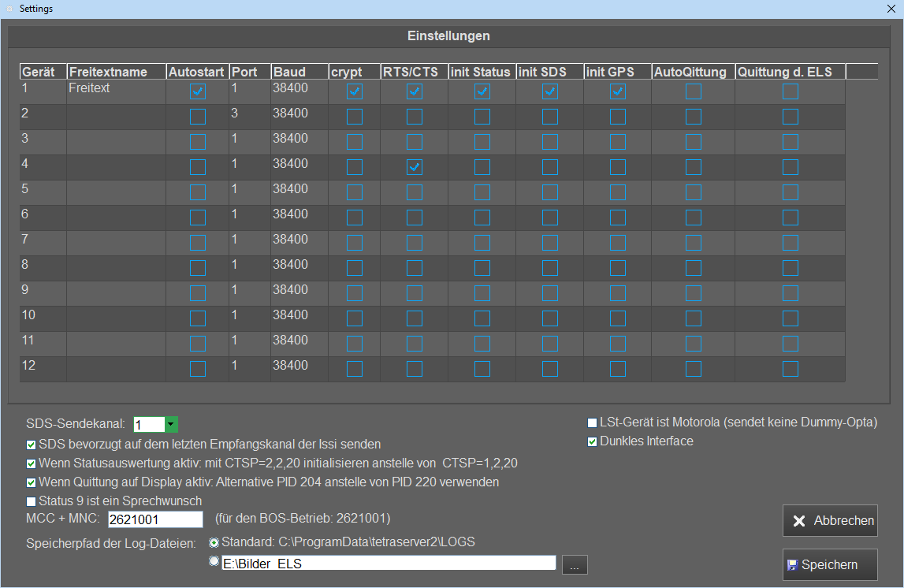The height and width of the screenshot is (588, 904).
Task: Click the Port column header
Action: [250, 72]
